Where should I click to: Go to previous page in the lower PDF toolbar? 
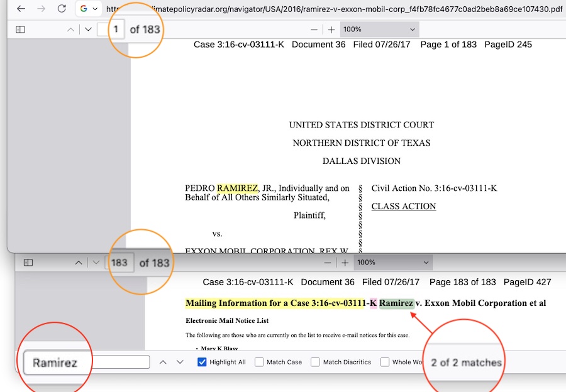79,263
